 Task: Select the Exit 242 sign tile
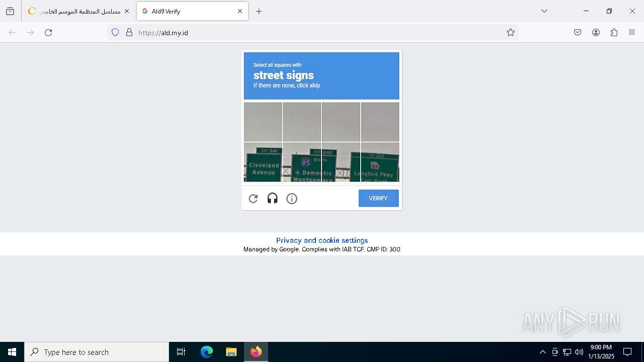(341, 162)
